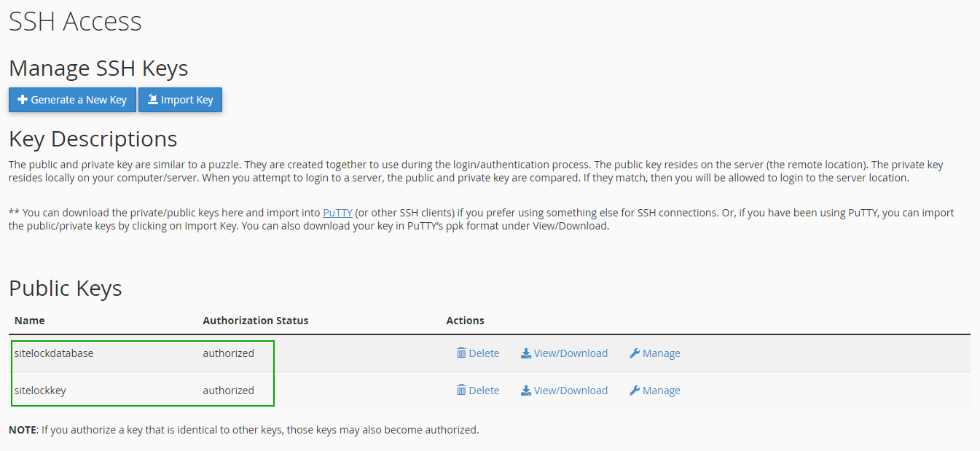The image size is (980, 451).
Task: Click the Authorization Status column header
Action: [255, 321]
